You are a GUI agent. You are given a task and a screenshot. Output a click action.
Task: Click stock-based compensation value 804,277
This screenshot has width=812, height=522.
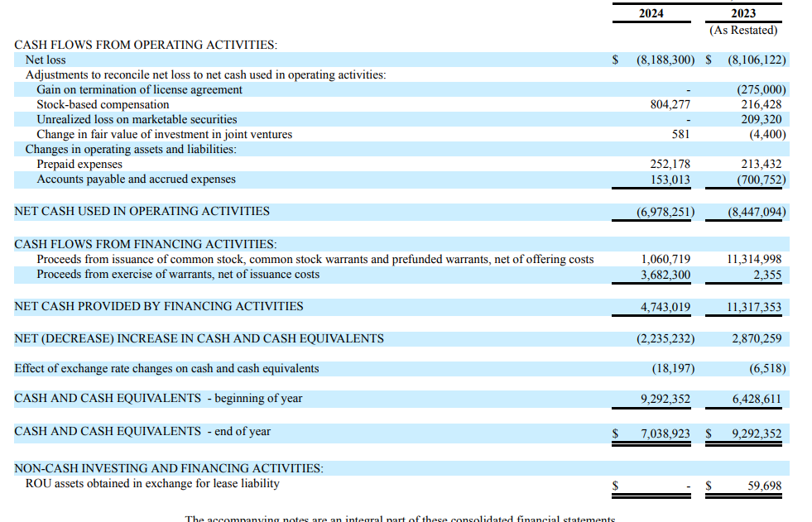pyautogui.click(x=670, y=104)
